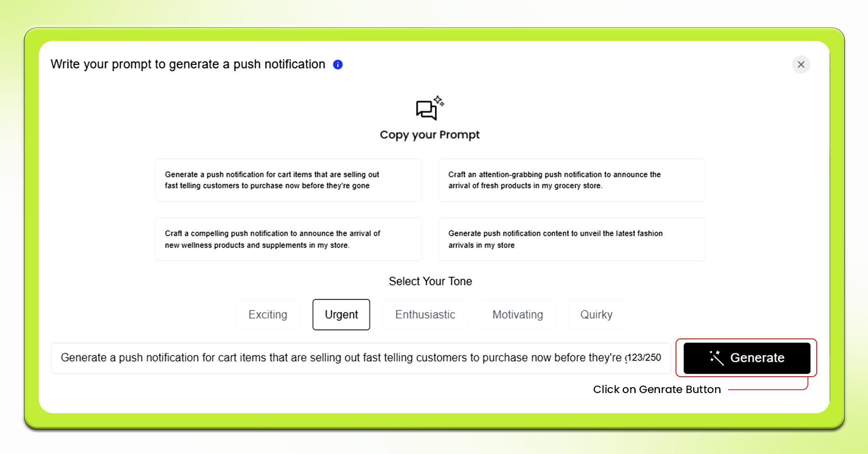Screen dimensions: 868x454
Task: Pick the fresh grocery products prompt suggestion
Action: pyautogui.click(x=572, y=180)
